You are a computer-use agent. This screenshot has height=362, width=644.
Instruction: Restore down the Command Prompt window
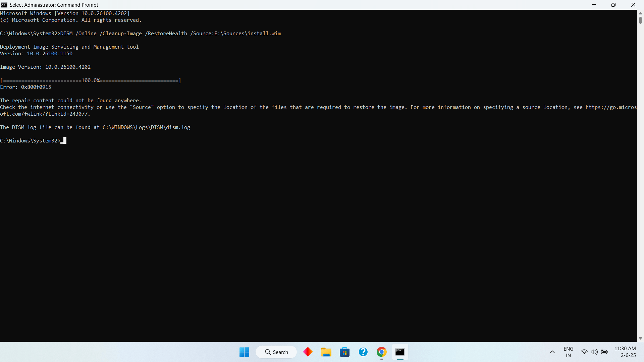(613, 5)
